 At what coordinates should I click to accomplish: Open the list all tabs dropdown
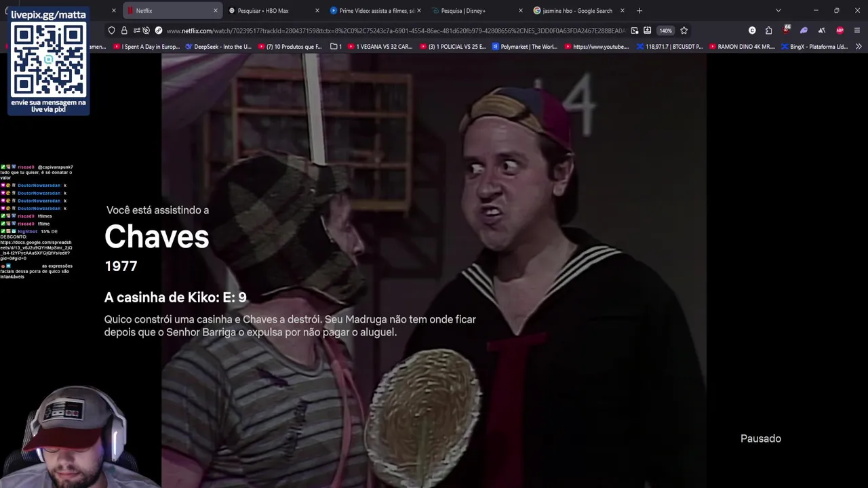tap(778, 11)
